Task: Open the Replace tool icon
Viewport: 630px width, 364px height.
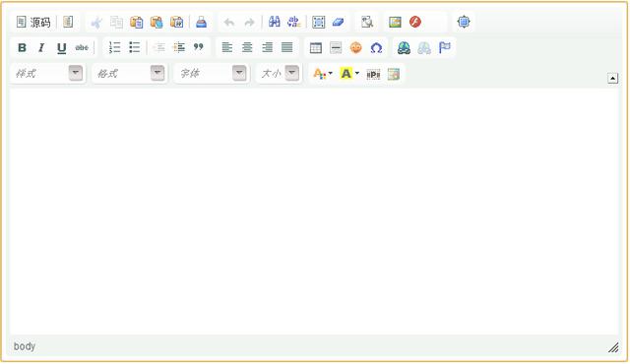Action: click(x=294, y=22)
